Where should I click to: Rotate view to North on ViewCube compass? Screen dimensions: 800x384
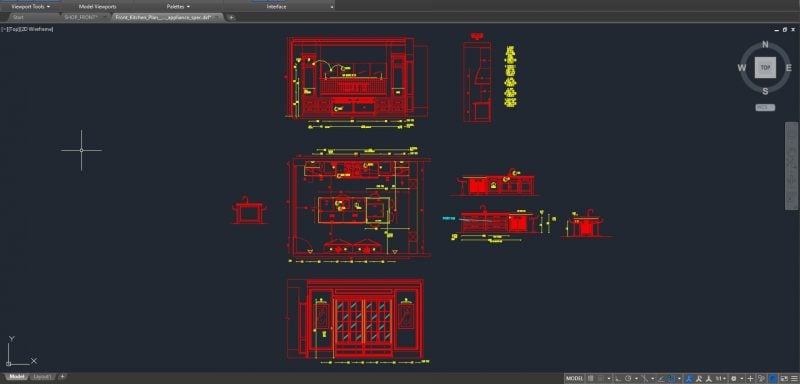765,44
